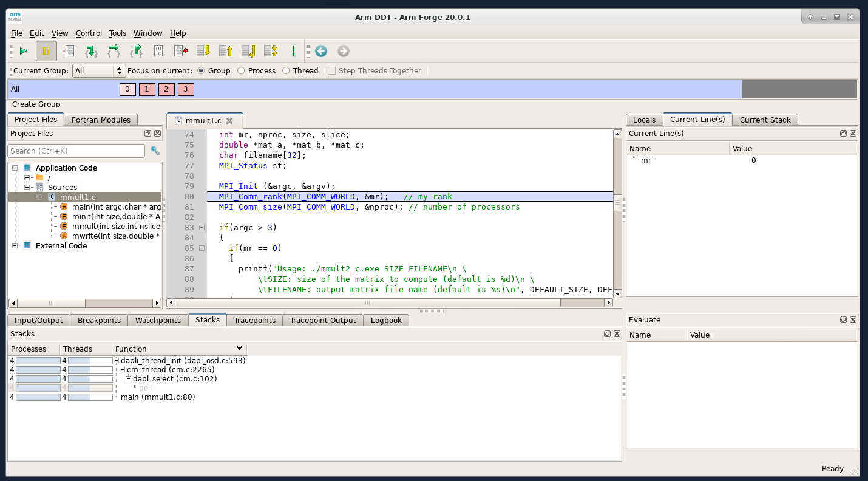
Task: Collapse the dapl_select stack entry
Action: 129,378
